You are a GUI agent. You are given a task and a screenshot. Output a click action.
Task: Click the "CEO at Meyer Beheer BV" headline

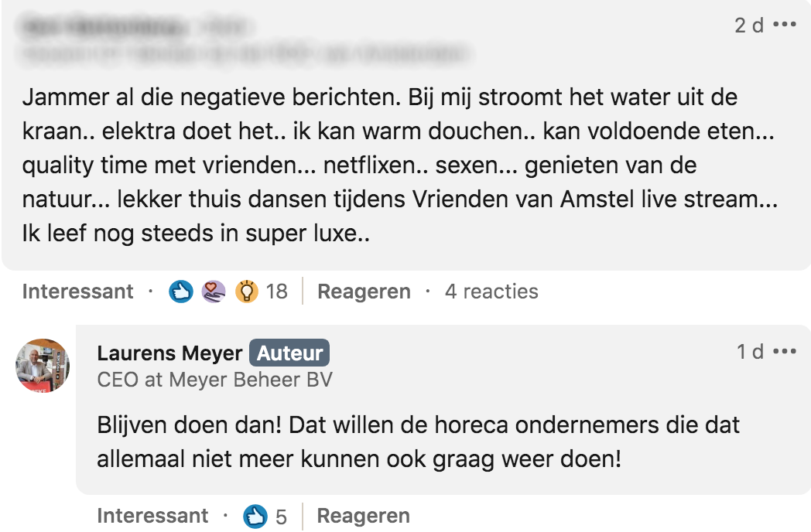pos(215,380)
